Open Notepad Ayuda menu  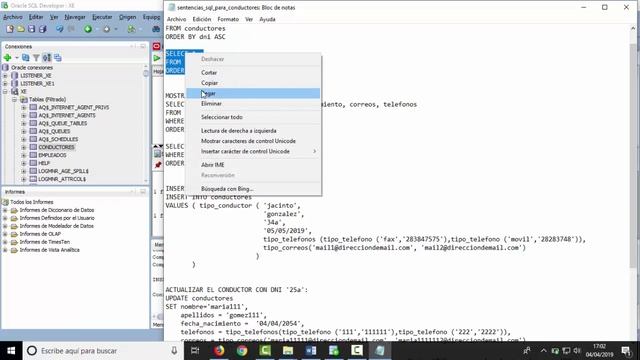[267, 19]
